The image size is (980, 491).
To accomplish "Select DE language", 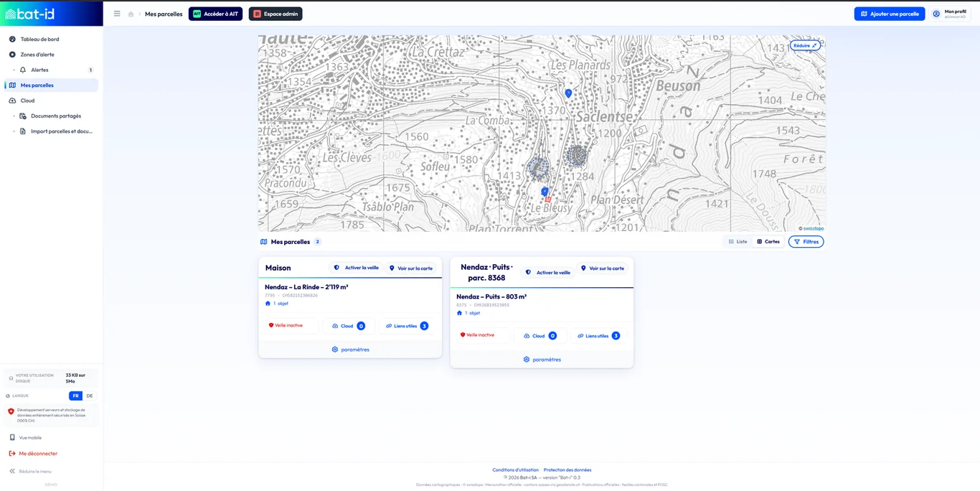I will click(x=90, y=396).
